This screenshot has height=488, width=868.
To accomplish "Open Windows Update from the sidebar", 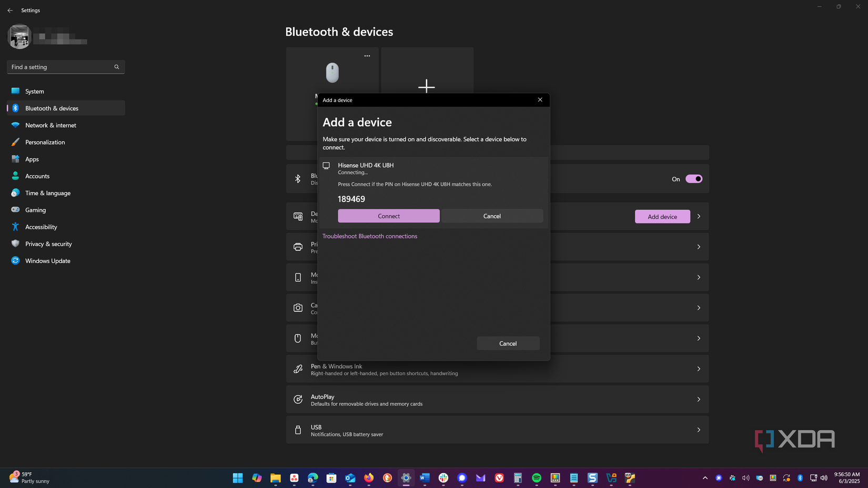I will point(15,260).
